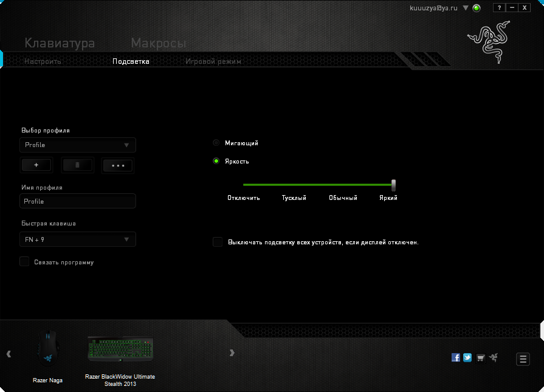Select Razer BlackWidow Ultimate Stealth keyboard
Viewport: 544px width, 392px height.
click(x=120, y=361)
